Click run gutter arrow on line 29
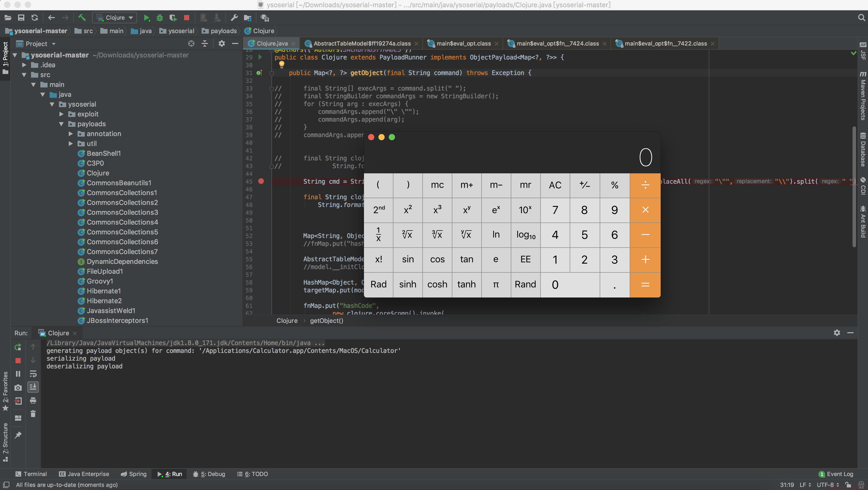Image resolution: width=868 pixels, height=490 pixels. coord(260,57)
